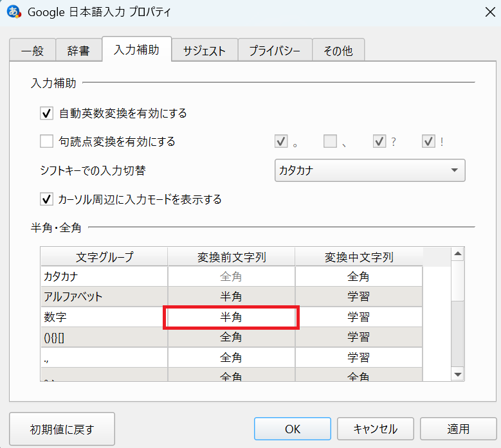Toggle the ! punctuation checkbox
This screenshot has width=501, height=448.
click(428, 141)
